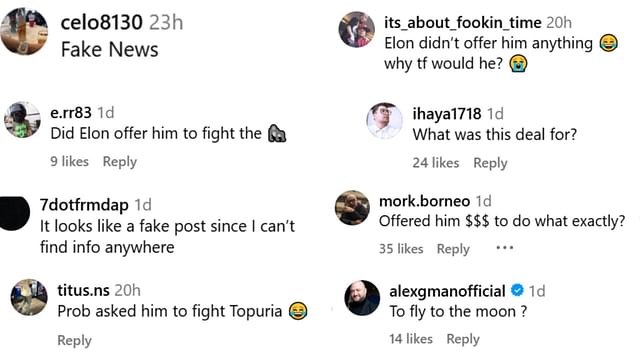The width and height of the screenshot is (640, 360).
Task: Reply to e.rr83's comment
Action: 120,162
